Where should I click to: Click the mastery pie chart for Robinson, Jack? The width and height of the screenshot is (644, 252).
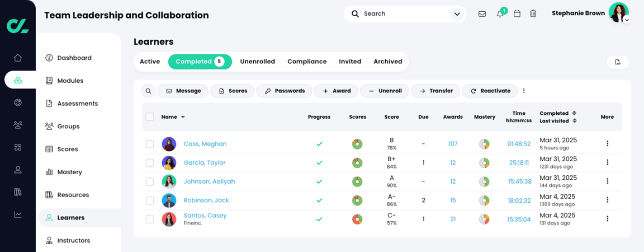pyautogui.click(x=484, y=200)
